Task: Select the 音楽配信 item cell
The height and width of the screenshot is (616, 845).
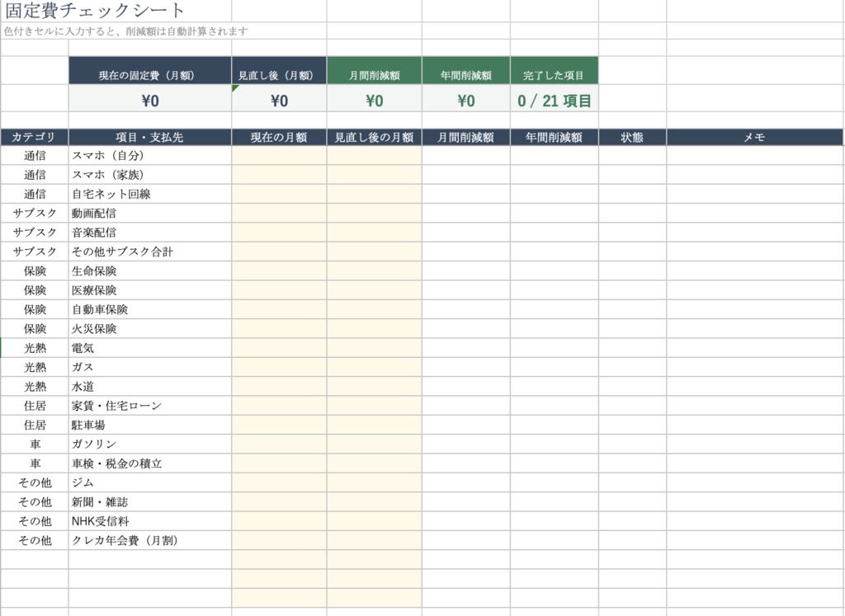Action: (150, 233)
